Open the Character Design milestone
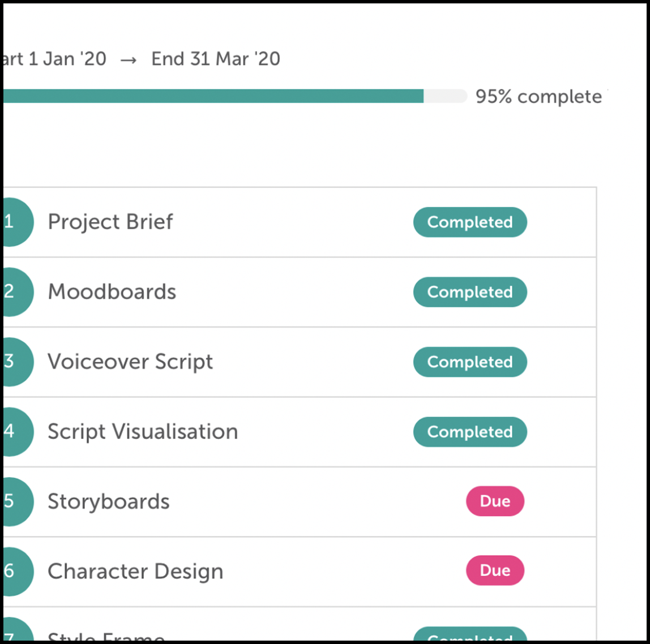650x644 pixels. point(135,572)
